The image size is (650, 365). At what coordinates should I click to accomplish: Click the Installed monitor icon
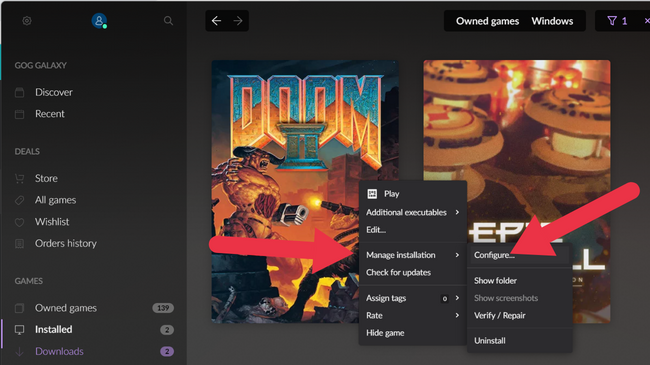(x=19, y=330)
